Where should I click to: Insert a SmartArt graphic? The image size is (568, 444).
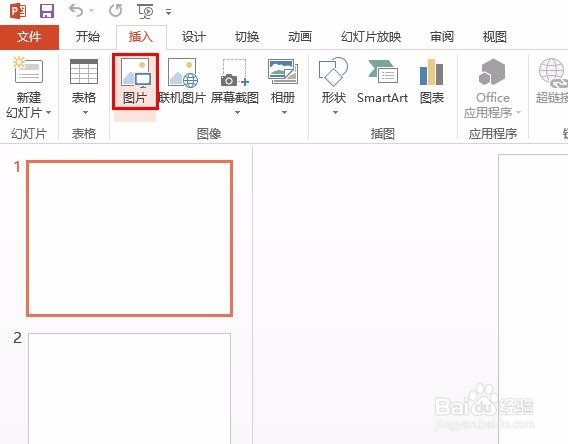[x=382, y=81]
